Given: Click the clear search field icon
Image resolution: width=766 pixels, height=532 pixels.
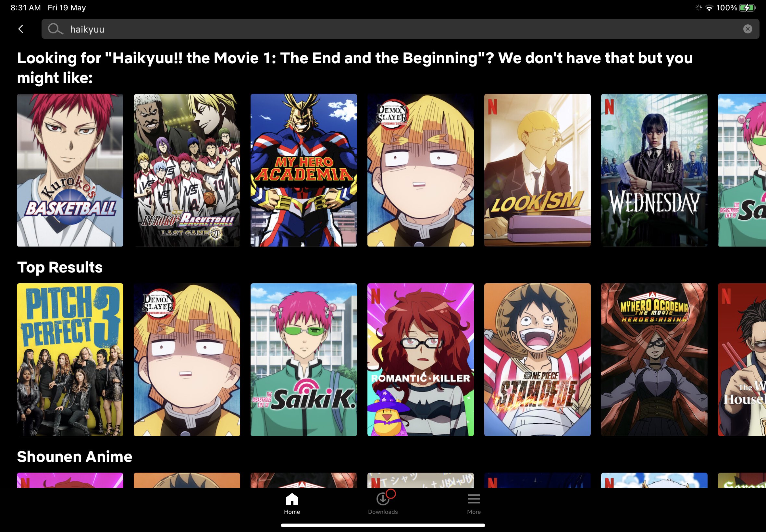Looking at the screenshot, I should click(x=747, y=29).
